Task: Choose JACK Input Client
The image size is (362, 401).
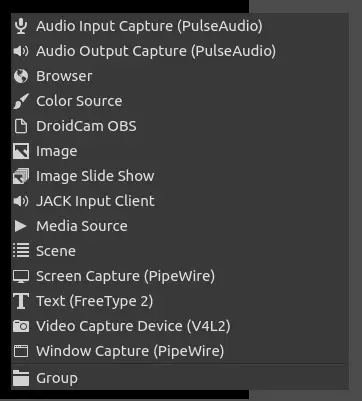Action: point(180,201)
